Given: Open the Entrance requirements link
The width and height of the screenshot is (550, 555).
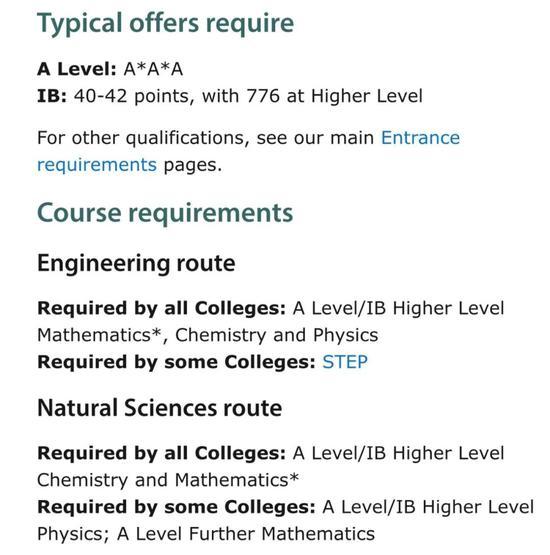Looking at the screenshot, I should coord(420,138).
